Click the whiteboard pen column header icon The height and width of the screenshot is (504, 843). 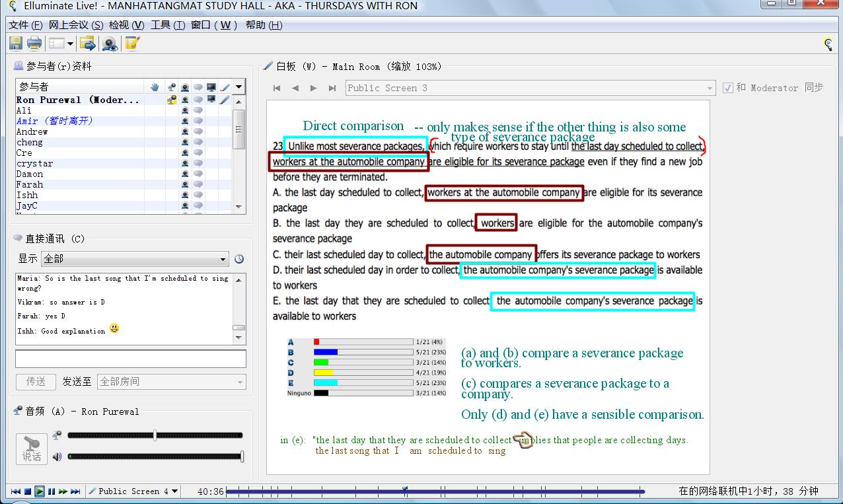click(225, 87)
